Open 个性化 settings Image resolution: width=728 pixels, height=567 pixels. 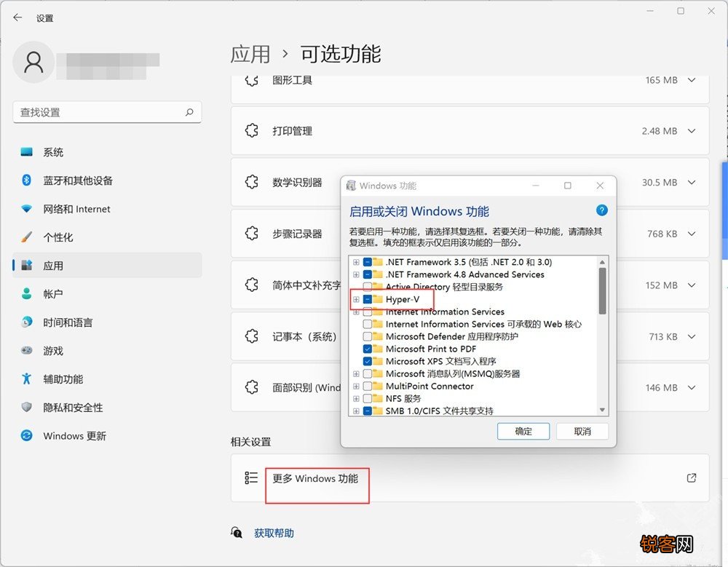tap(107, 237)
